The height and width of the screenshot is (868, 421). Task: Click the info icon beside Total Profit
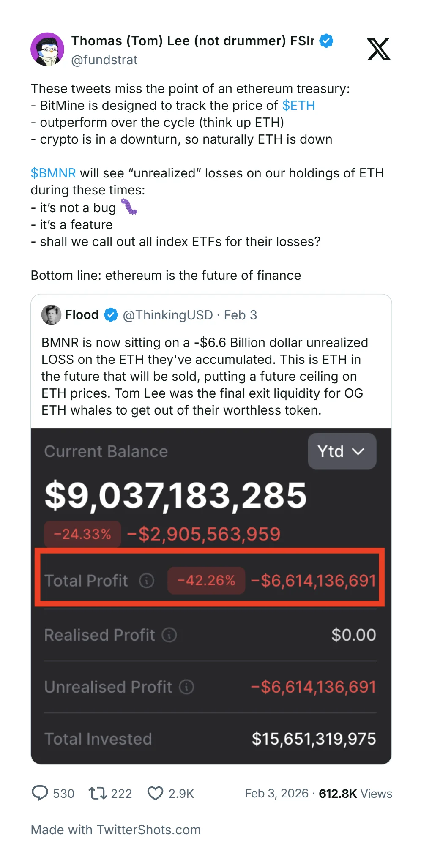[x=146, y=580]
